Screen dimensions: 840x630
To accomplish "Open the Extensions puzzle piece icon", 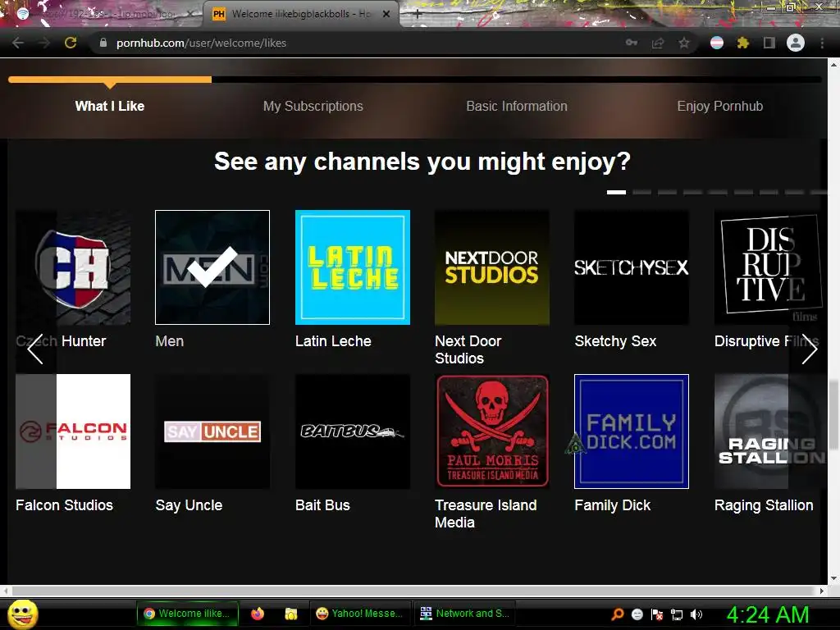I will click(743, 43).
